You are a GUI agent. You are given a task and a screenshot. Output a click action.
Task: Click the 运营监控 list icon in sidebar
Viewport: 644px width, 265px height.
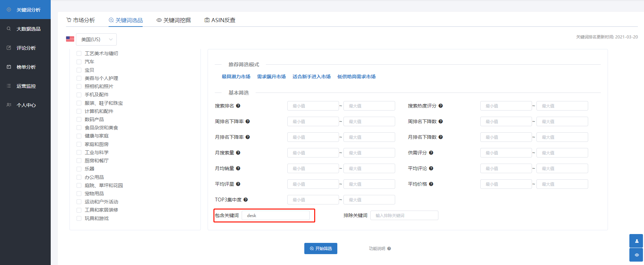tap(9, 86)
